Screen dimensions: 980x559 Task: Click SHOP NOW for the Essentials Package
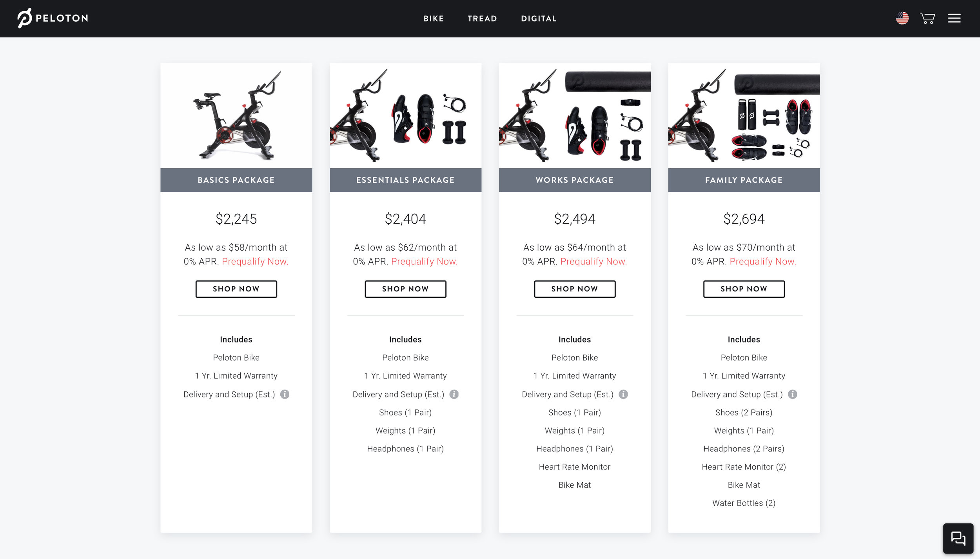coord(405,289)
